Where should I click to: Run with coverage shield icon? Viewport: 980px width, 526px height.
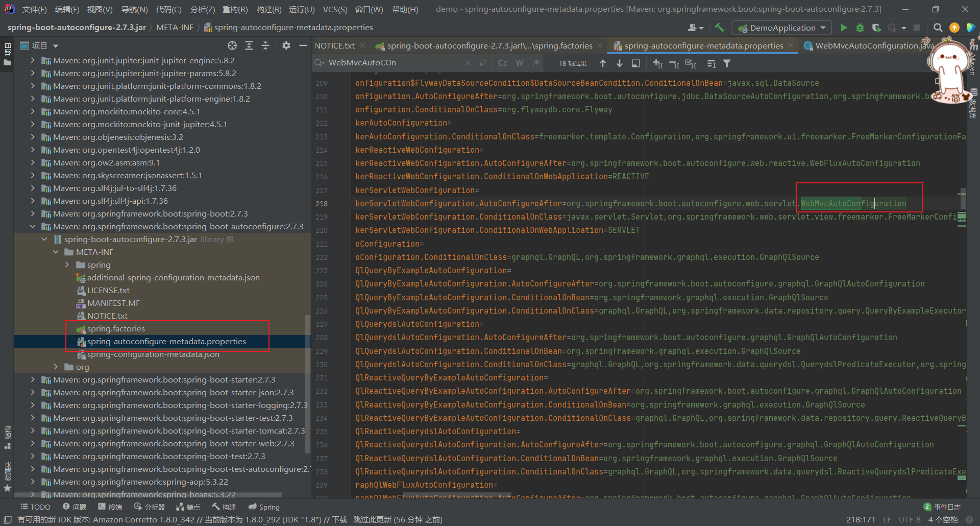(876, 28)
